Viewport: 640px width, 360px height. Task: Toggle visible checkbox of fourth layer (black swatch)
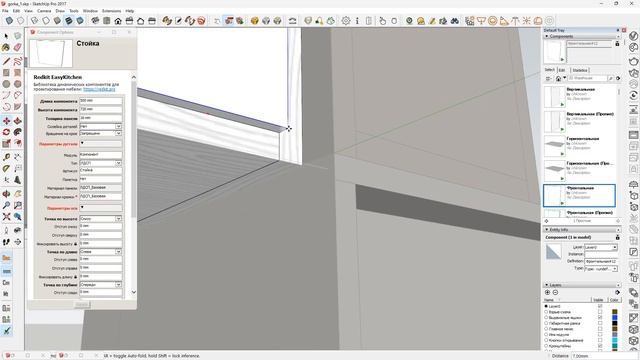(x=600, y=323)
